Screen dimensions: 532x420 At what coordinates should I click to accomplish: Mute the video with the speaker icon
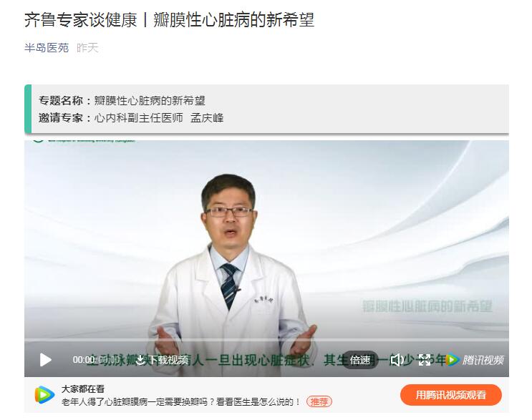pyautogui.click(x=396, y=360)
